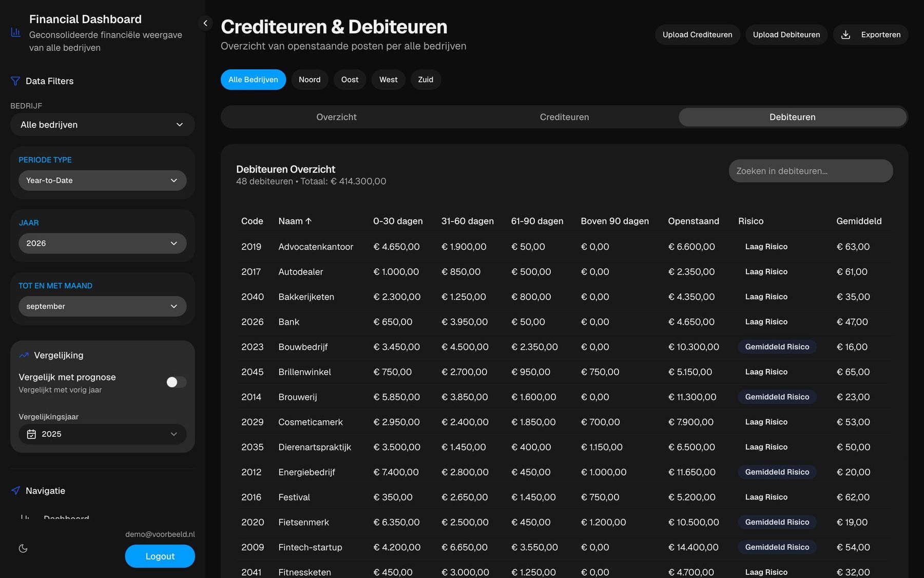Click Bouwbedrijf gemiddeld € 16,00
Image resolution: width=924 pixels, height=578 pixels.
coord(852,347)
